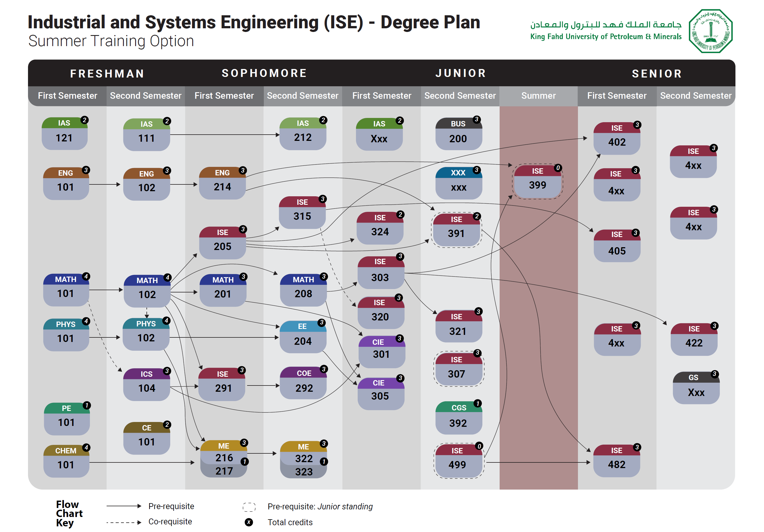Select the GS Xxx course box
The image size is (764, 532).
(x=696, y=388)
